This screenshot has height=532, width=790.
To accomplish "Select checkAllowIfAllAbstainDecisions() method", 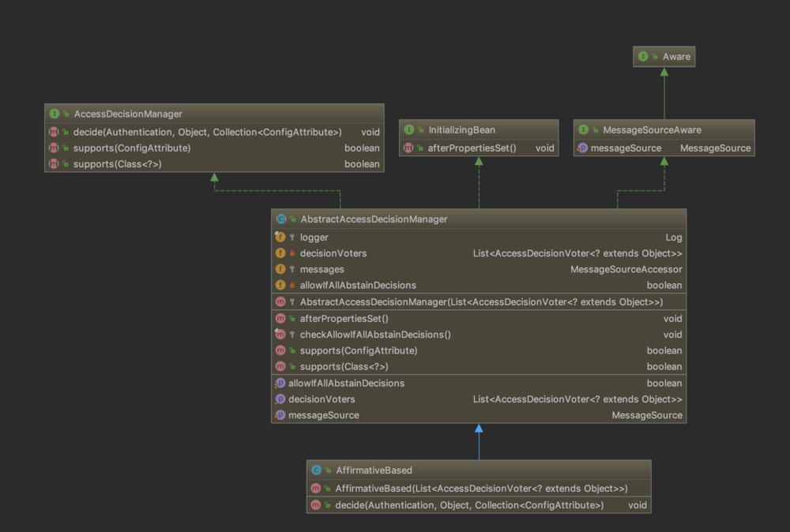I will (375, 335).
